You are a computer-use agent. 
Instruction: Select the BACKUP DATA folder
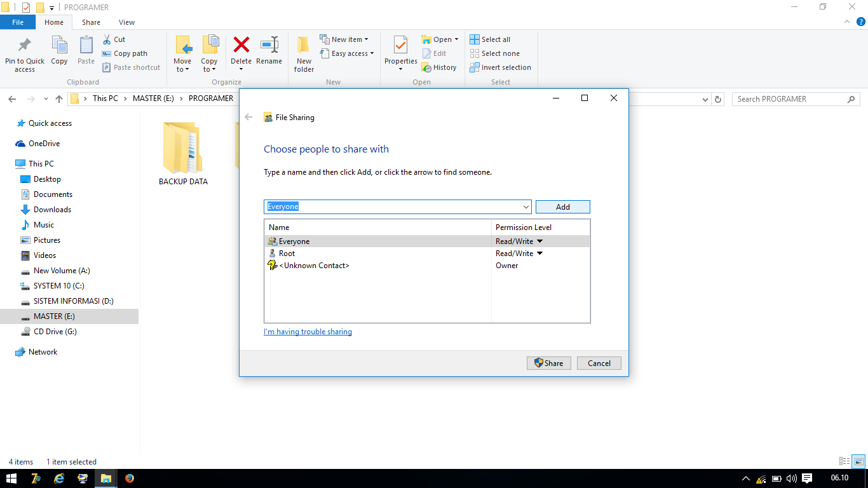coord(183,154)
